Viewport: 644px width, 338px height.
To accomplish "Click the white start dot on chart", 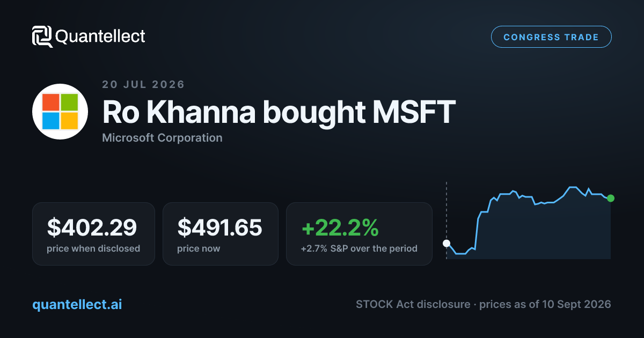I will point(447,243).
